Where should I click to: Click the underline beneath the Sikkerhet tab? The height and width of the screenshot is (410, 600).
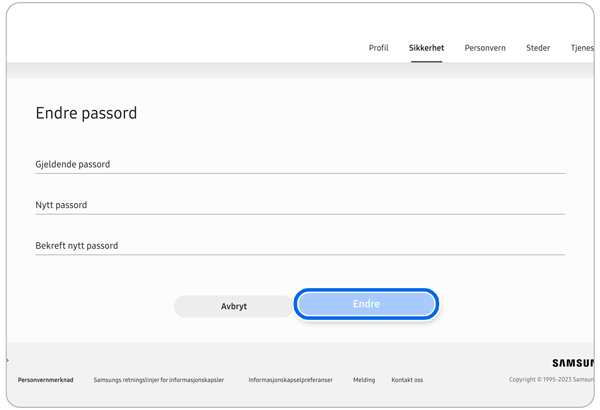[426, 61]
